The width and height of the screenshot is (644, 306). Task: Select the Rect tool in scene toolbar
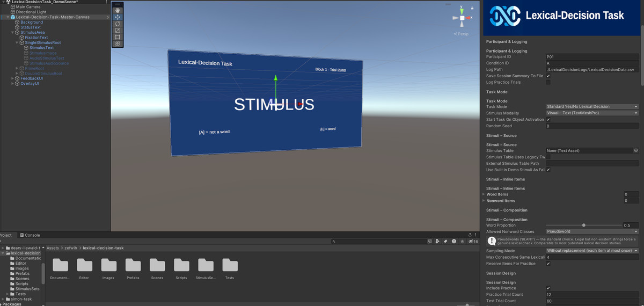pyautogui.click(x=118, y=37)
